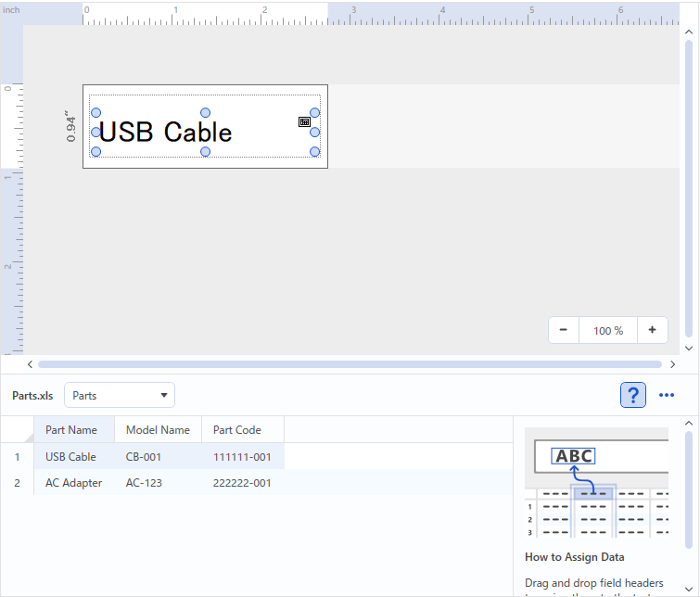Select the Part Name column header

point(72,430)
